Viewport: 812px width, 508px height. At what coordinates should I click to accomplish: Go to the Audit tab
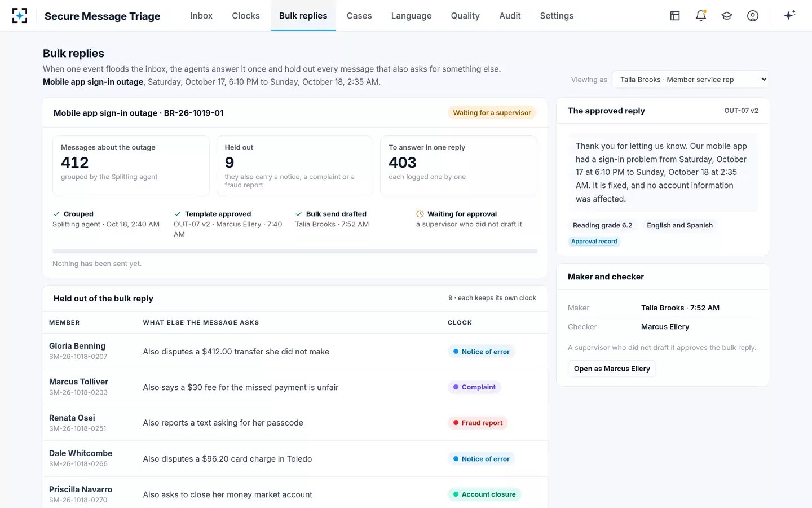510,16
